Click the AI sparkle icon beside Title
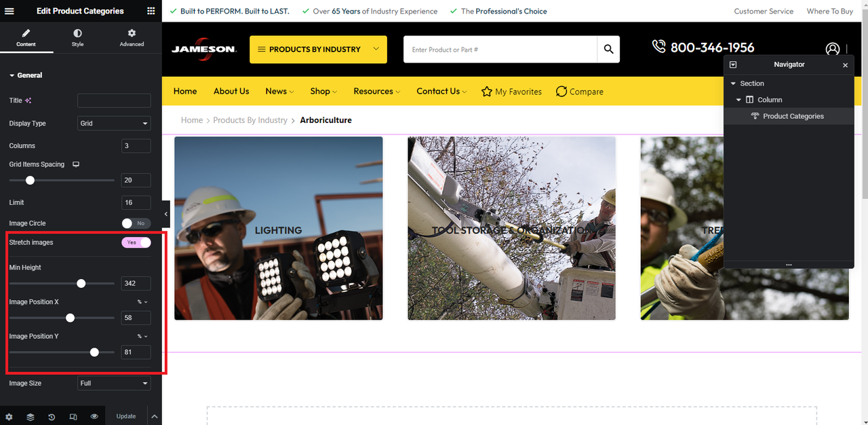This screenshot has height=425, width=868. tap(28, 100)
